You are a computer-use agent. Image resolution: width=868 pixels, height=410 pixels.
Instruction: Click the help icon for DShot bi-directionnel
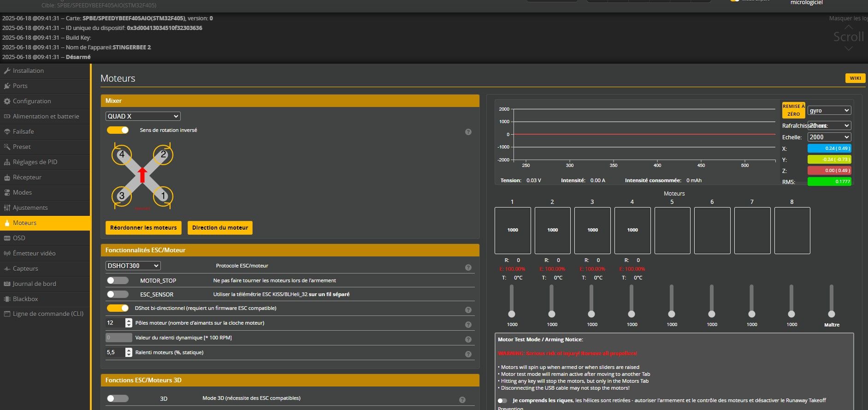[x=468, y=310]
